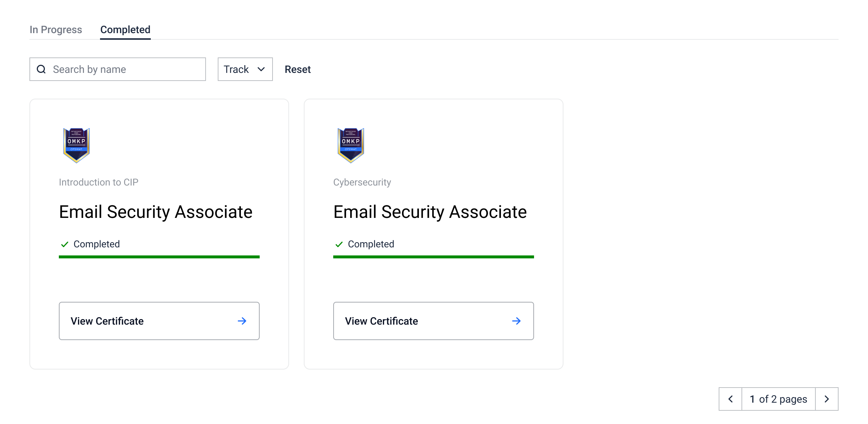Image resolution: width=868 pixels, height=424 pixels.
Task: Switch to the In Progress tab
Action: point(56,29)
